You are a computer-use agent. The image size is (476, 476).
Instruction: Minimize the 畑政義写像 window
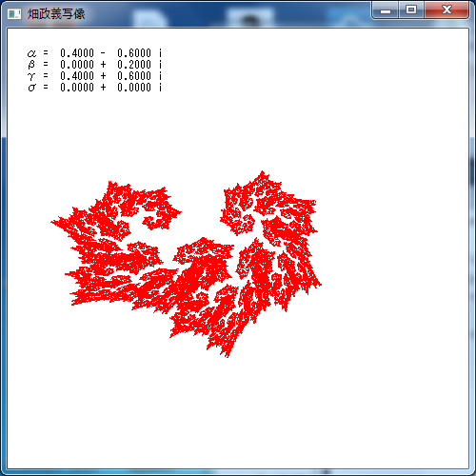[386, 10]
